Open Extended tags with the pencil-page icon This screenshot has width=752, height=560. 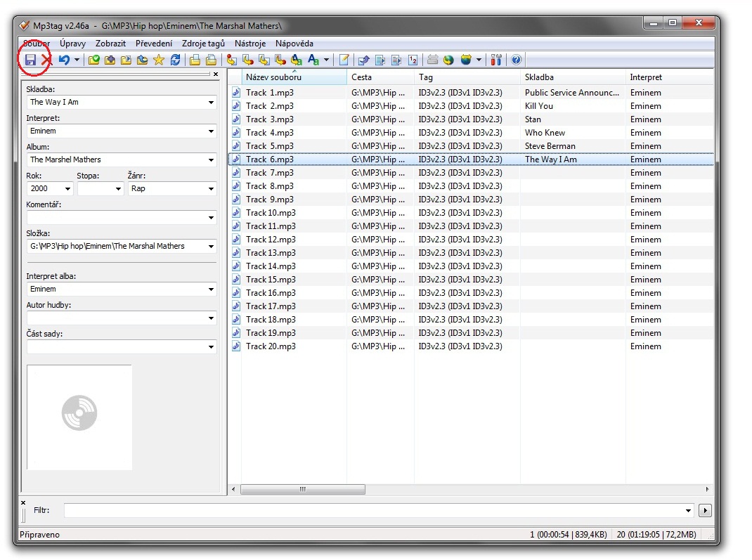(344, 60)
